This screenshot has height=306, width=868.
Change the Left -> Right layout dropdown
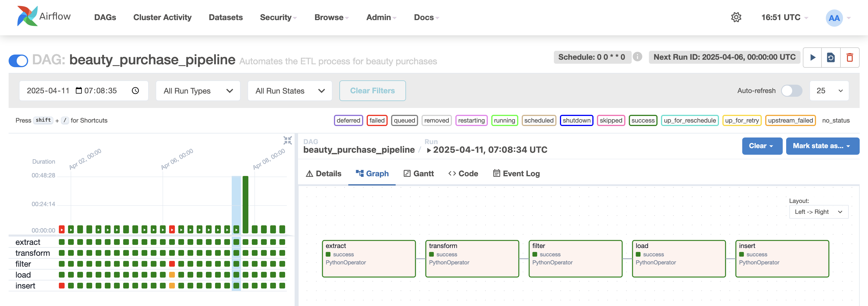818,212
